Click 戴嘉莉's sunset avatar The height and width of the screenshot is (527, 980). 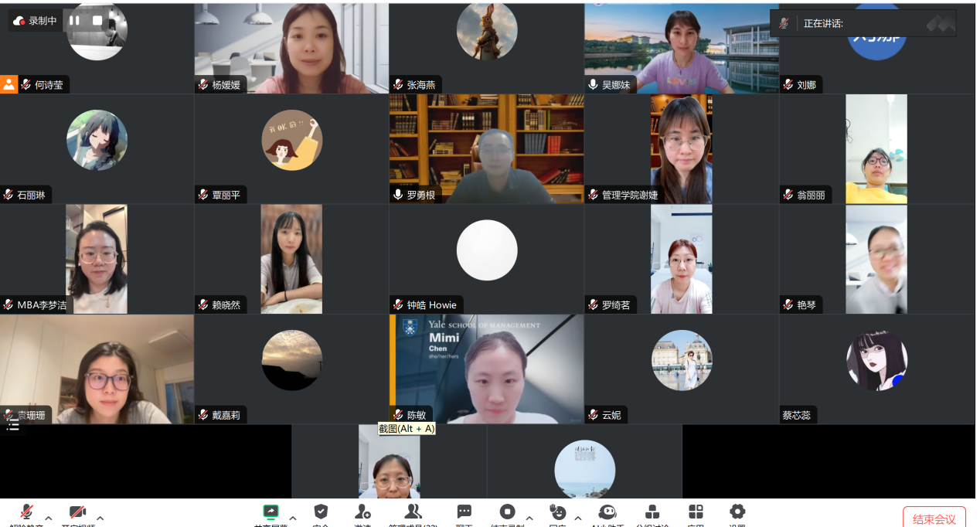click(291, 360)
